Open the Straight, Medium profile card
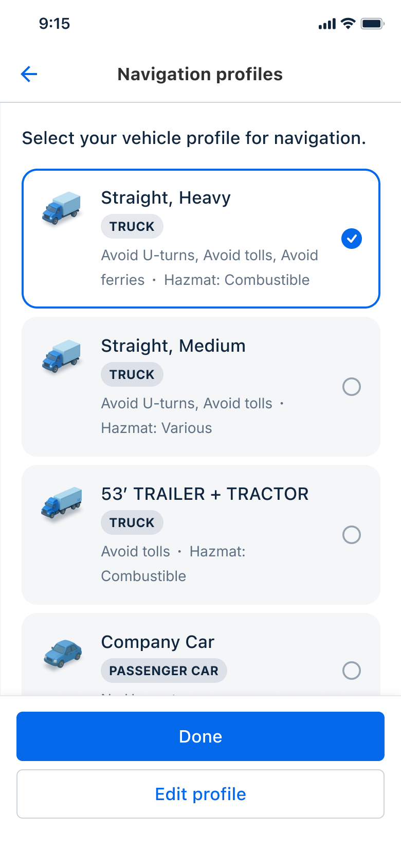This screenshot has height=868, width=401. point(200,386)
